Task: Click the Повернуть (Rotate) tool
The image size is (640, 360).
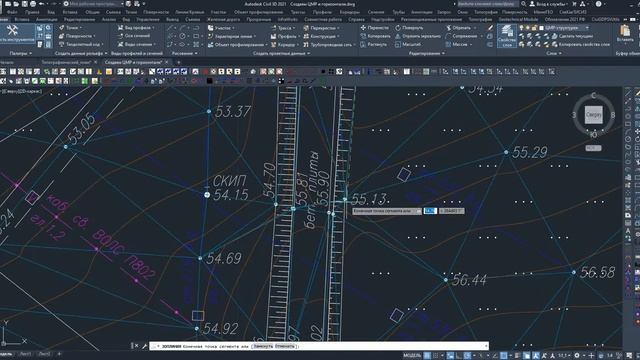Action: [x=409, y=28]
